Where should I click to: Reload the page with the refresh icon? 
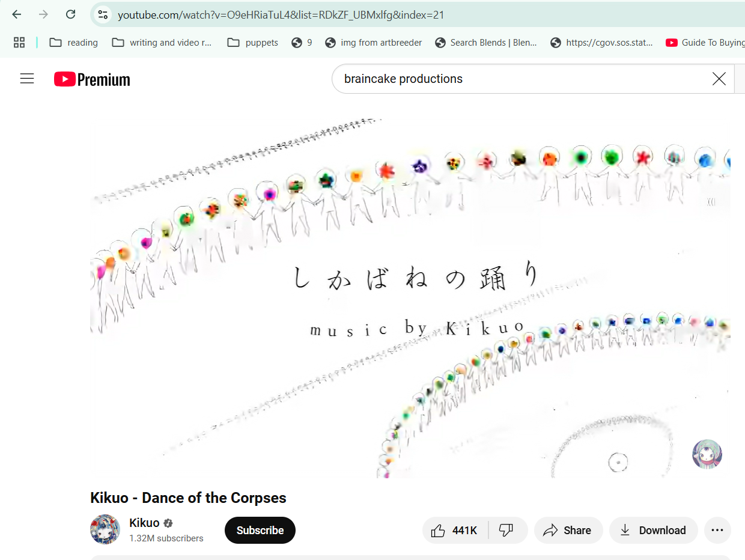point(70,14)
